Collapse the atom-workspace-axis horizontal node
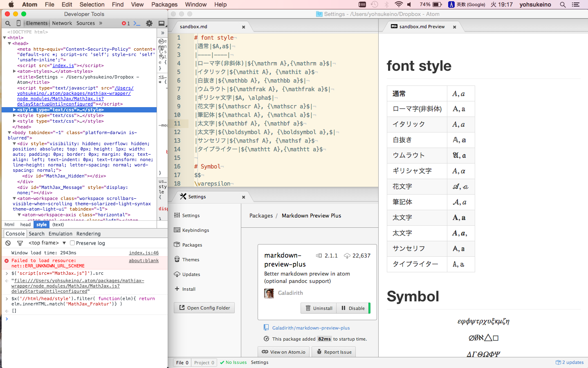 pyautogui.click(x=19, y=215)
